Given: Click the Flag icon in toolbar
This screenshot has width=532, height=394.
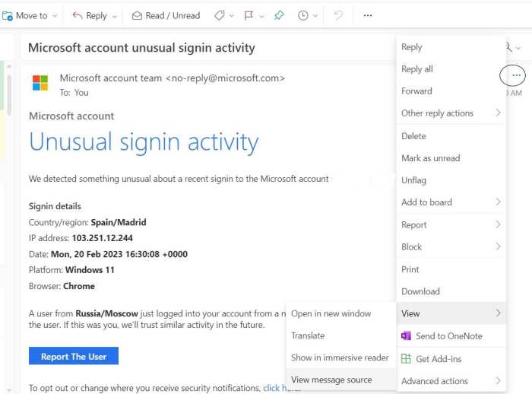Looking at the screenshot, I should pyautogui.click(x=249, y=16).
